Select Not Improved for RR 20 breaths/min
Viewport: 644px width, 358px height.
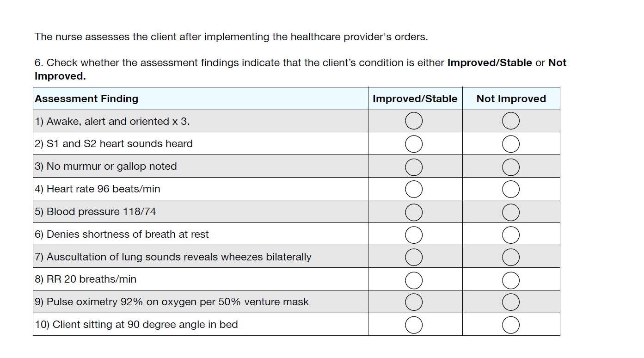[x=511, y=279]
